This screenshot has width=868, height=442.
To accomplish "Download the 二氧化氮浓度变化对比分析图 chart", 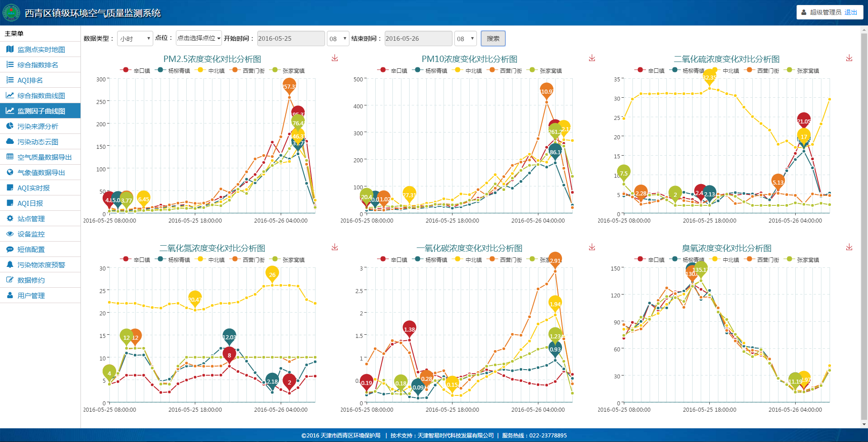I will (x=335, y=247).
